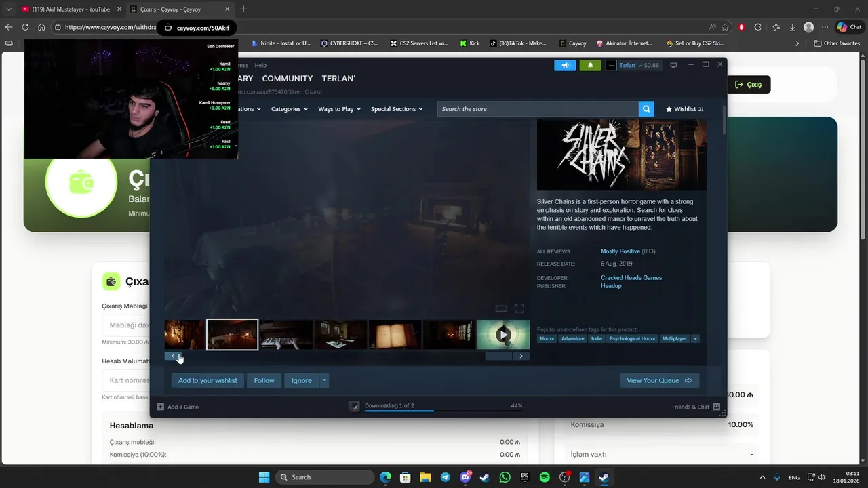Open Epic Games Launcher from the taskbar
Image resolution: width=868 pixels, height=488 pixels.
(525, 477)
